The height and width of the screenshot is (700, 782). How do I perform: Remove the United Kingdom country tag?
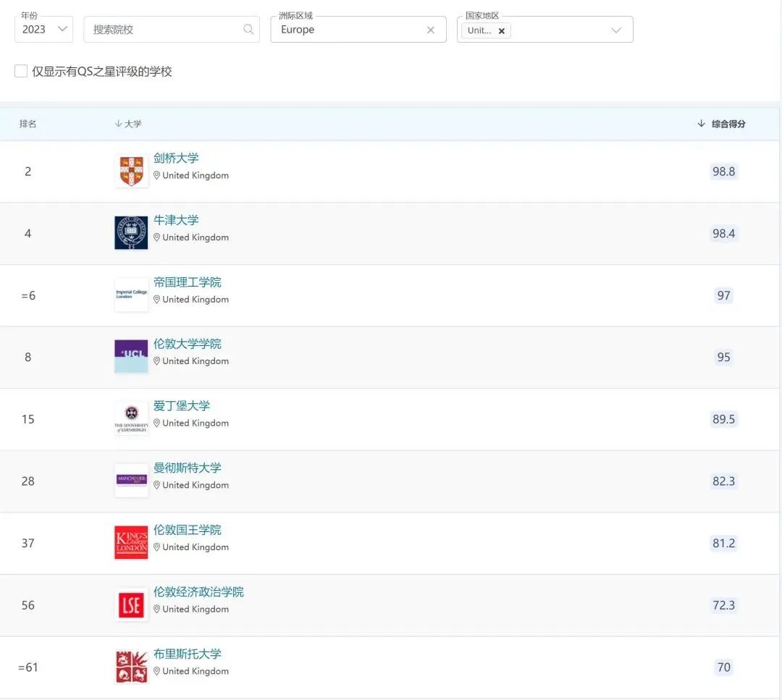[x=502, y=31]
